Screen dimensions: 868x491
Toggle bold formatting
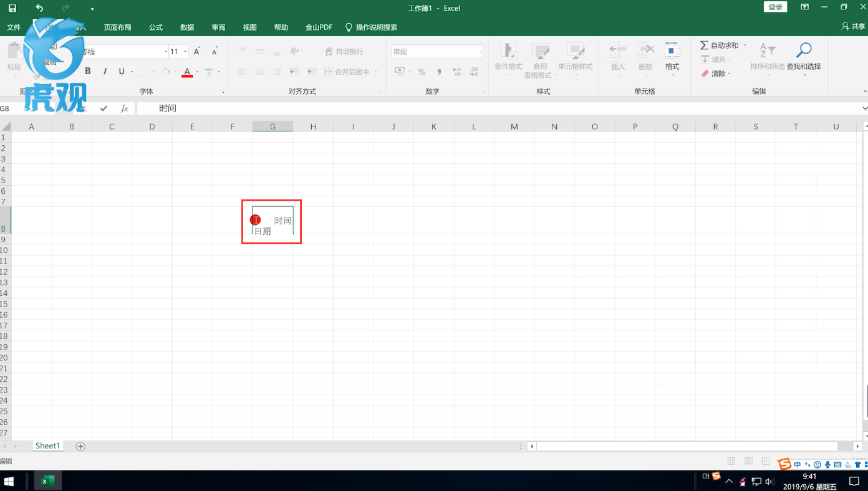coord(88,71)
